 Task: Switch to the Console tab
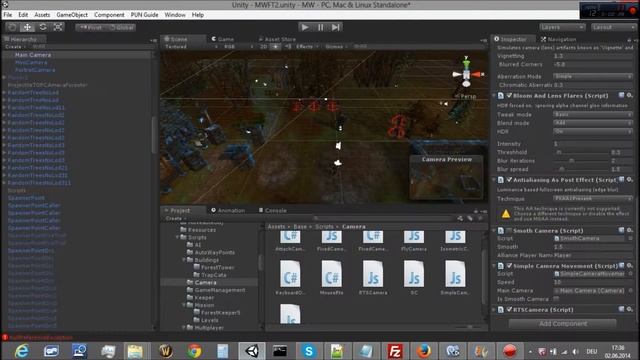pyautogui.click(x=272, y=210)
